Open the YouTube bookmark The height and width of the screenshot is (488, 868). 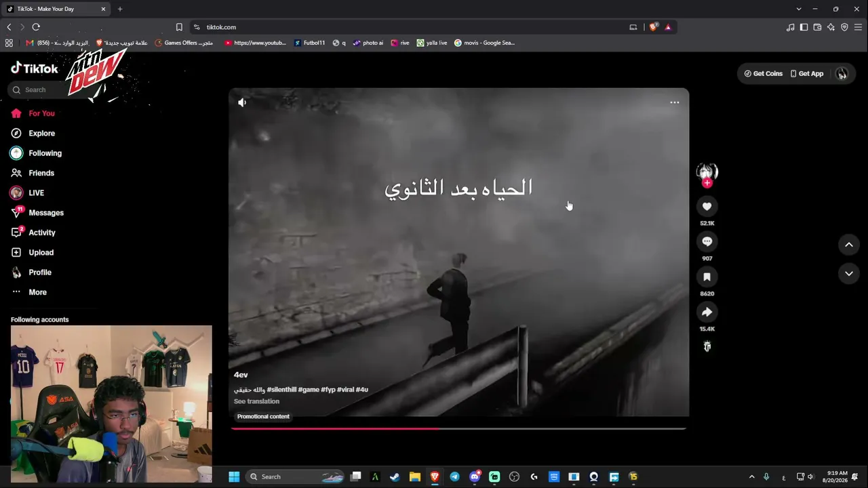pos(255,43)
